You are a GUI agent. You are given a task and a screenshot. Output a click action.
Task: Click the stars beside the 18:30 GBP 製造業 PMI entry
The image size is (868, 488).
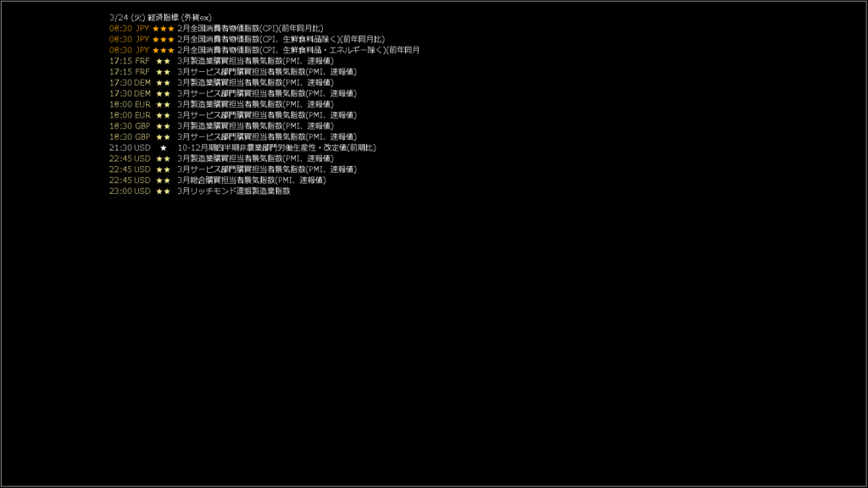pos(164,126)
